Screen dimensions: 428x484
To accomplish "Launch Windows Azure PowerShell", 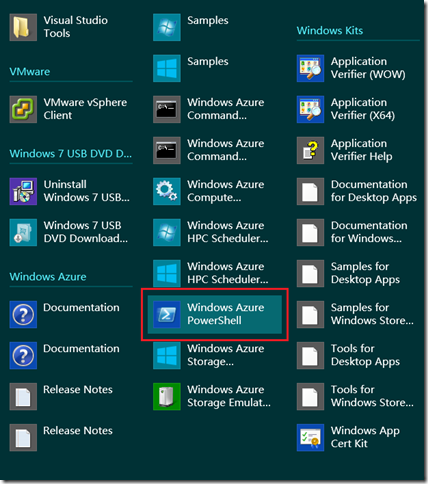I will click(215, 314).
